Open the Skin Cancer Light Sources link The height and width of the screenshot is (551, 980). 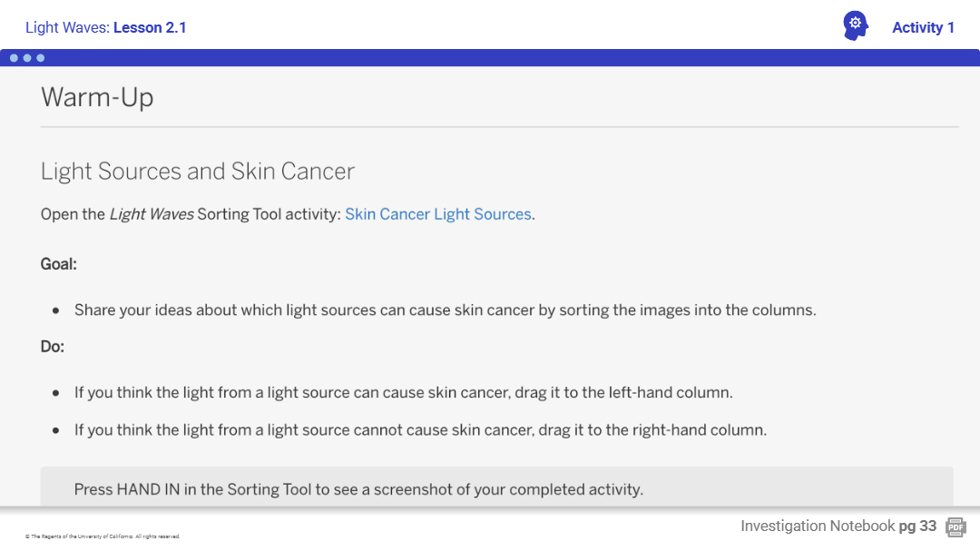[x=438, y=214]
